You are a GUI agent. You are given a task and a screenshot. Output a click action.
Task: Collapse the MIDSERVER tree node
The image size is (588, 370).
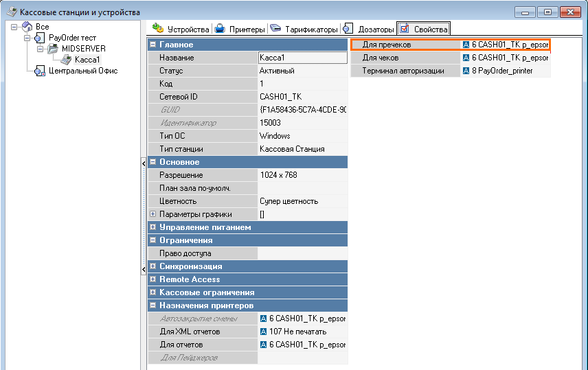coord(39,49)
